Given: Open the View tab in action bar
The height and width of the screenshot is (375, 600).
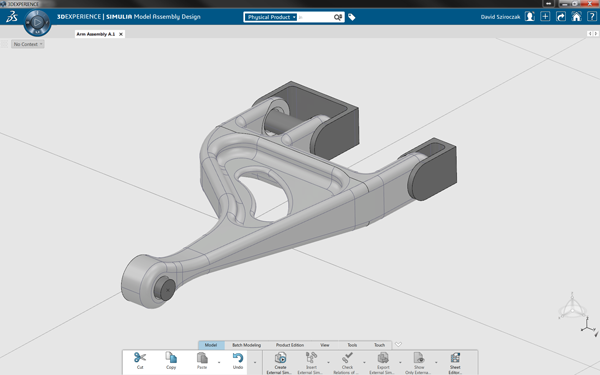Looking at the screenshot, I should (x=324, y=345).
